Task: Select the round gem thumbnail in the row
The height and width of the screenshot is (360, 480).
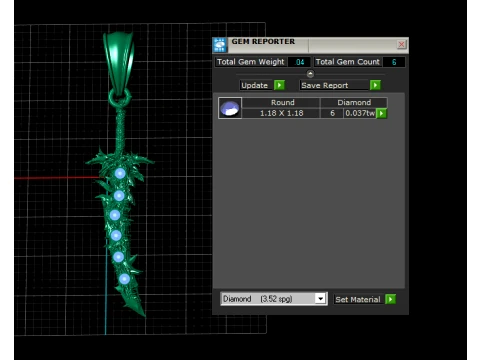Action: (230, 108)
